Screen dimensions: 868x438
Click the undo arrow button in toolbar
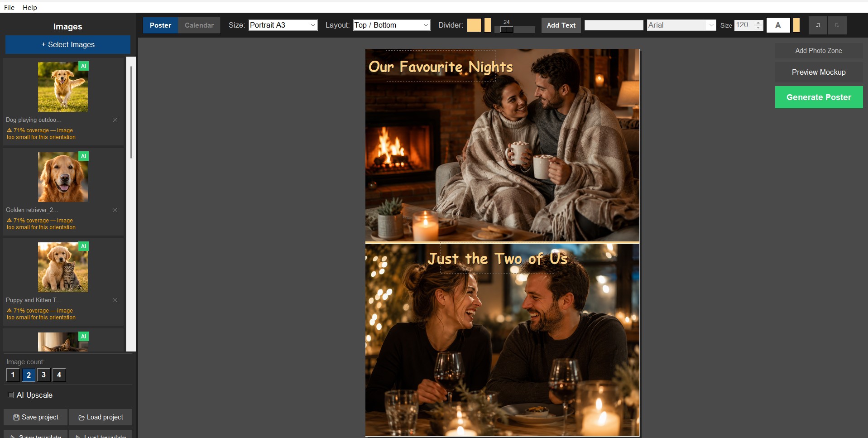click(x=818, y=25)
